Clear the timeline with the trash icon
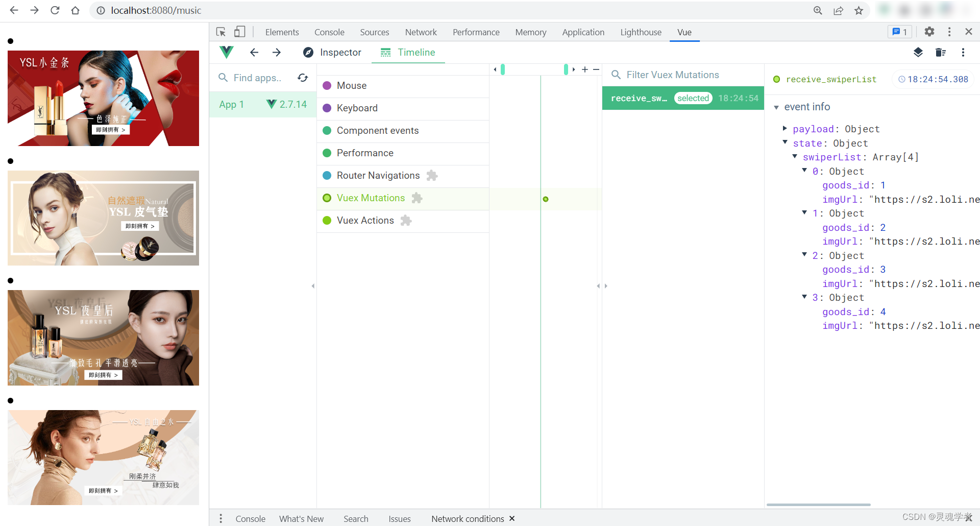Viewport: 980px width, 526px height. click(941, 52)
